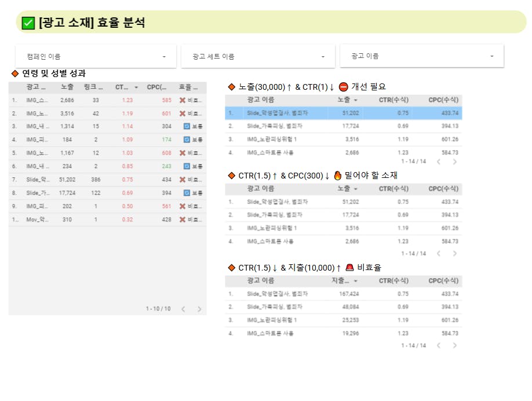Sort the left table by the 링크 column header
532x401 pixels.
click(93, 87)
